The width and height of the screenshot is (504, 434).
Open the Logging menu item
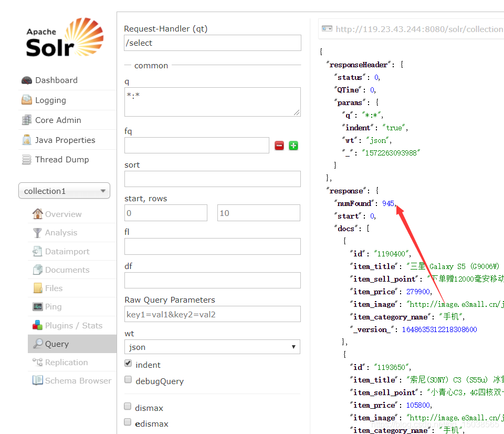pyautogui.click(x=50, y=100)
